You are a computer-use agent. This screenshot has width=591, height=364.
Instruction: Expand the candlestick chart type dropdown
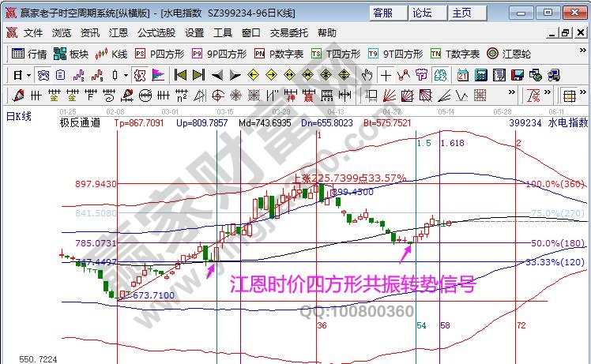coord(126,75)
